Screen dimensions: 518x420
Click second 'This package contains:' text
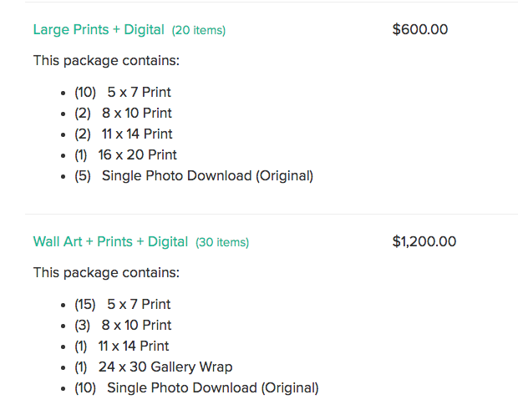tap(106, 273)
